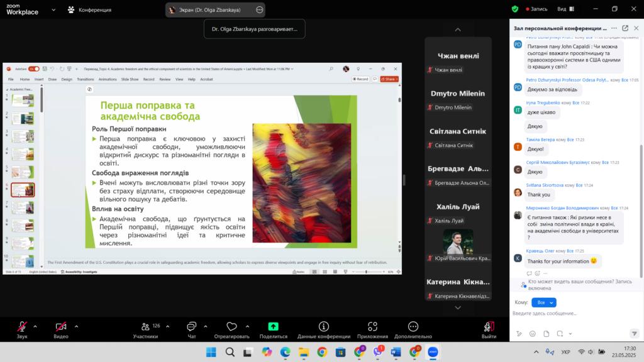Click the PowerPoint title bar search icon
Screen dimensions: 644x362
tap(331, 69)
